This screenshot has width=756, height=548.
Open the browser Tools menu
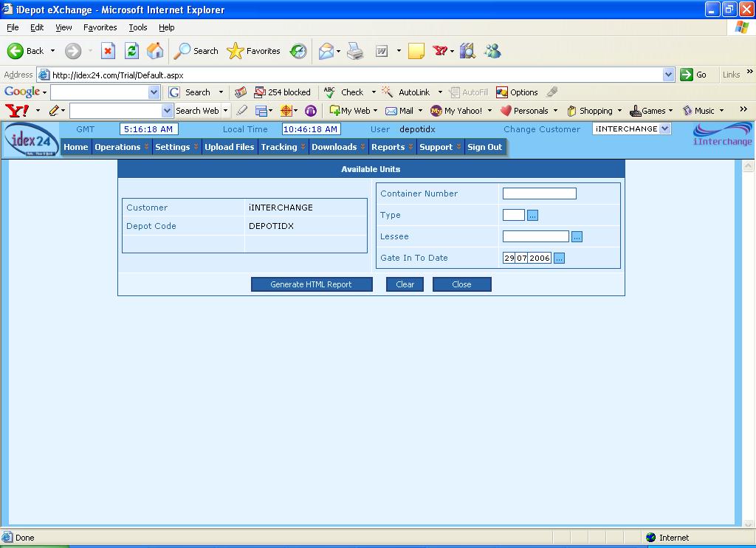138,27
